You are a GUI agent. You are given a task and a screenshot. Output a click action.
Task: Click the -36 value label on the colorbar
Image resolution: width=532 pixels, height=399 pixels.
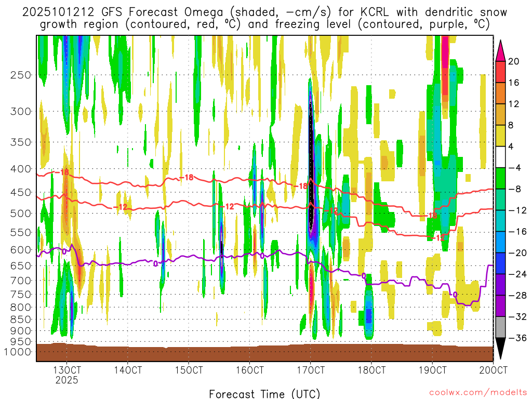pos(517,338)
